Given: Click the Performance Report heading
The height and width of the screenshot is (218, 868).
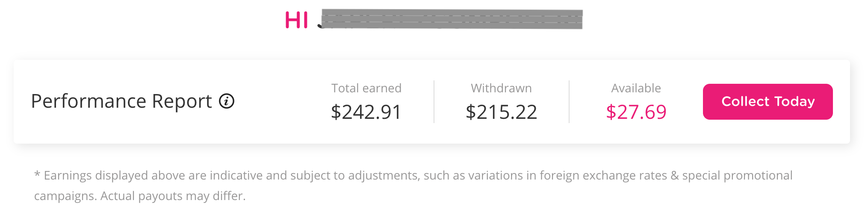Looking at the screenshot, I should (121, 101).
